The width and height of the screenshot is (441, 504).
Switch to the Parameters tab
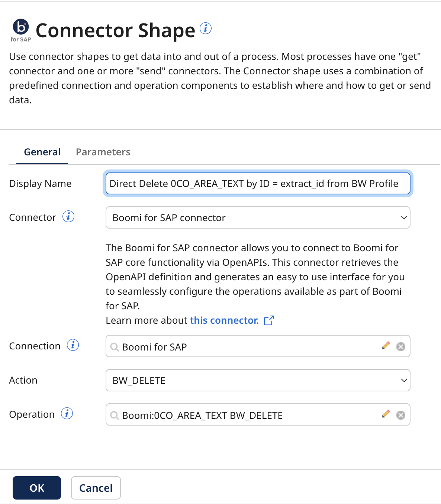point(103,152)
